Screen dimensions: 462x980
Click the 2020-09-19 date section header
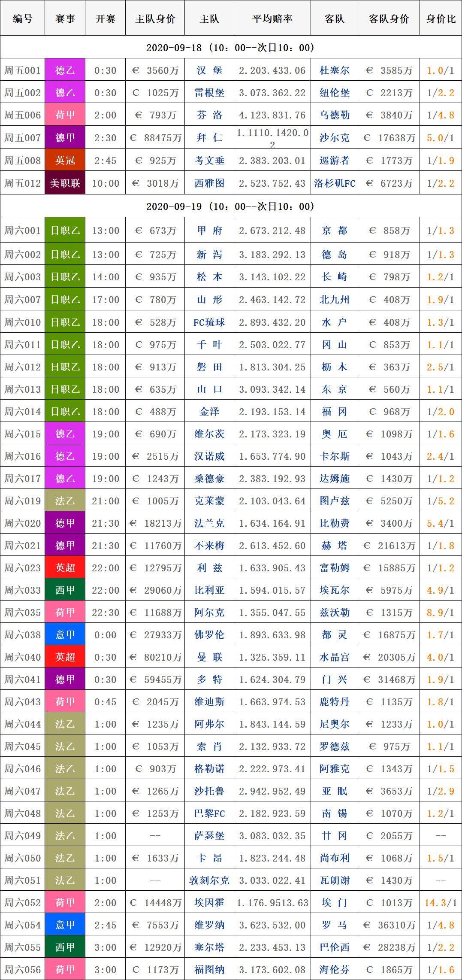(231, 206)
